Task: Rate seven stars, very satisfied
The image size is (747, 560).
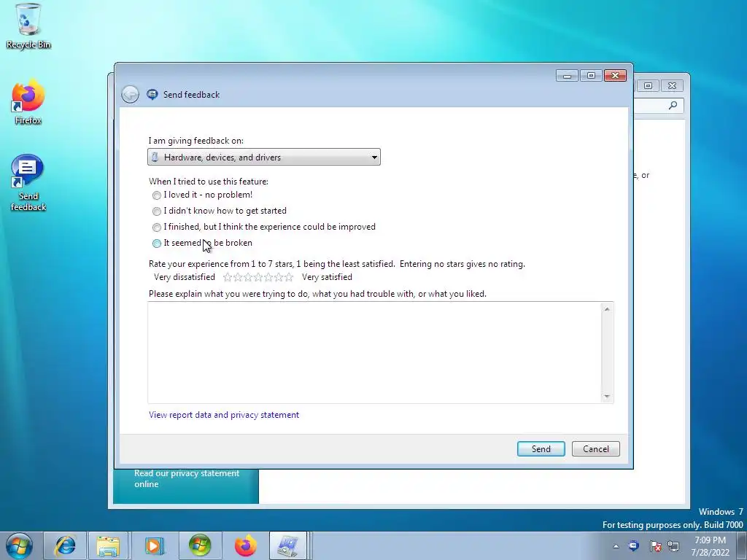Action: [289, 277]
